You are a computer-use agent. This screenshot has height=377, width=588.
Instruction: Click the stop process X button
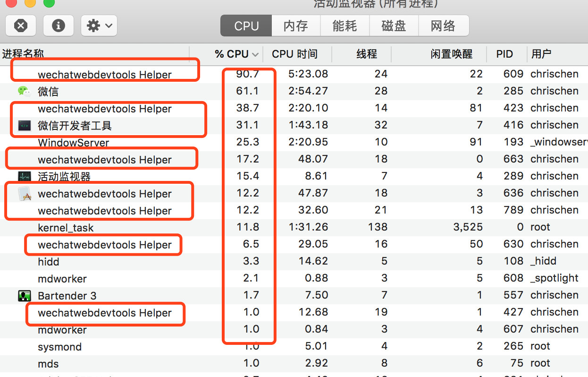click(21, 25)
